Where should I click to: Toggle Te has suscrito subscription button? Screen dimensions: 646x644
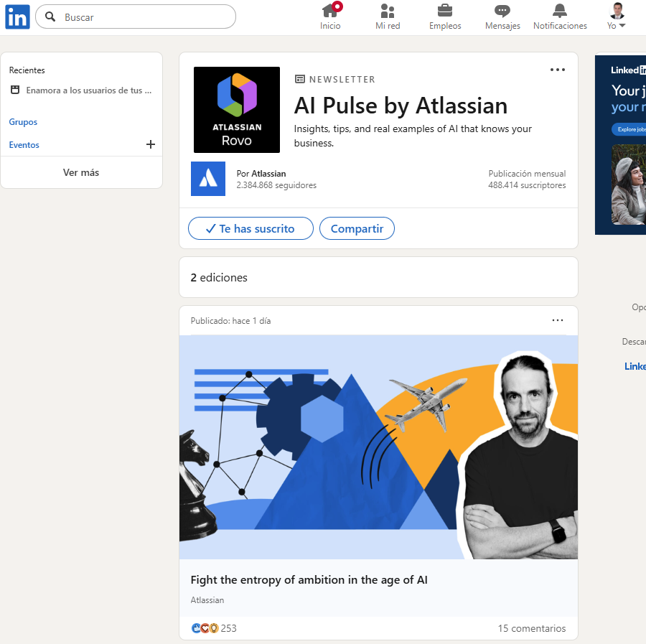pos(251,228)
